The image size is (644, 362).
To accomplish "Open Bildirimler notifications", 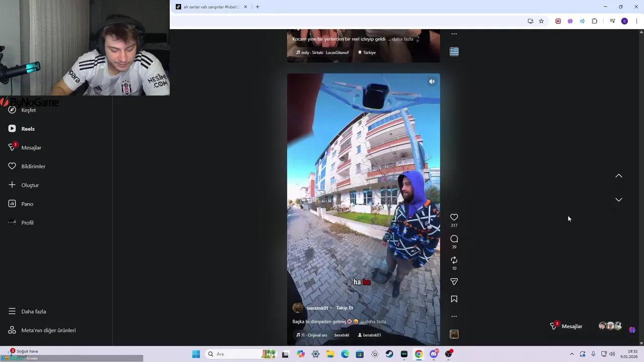I will click(x=27, y=166).
